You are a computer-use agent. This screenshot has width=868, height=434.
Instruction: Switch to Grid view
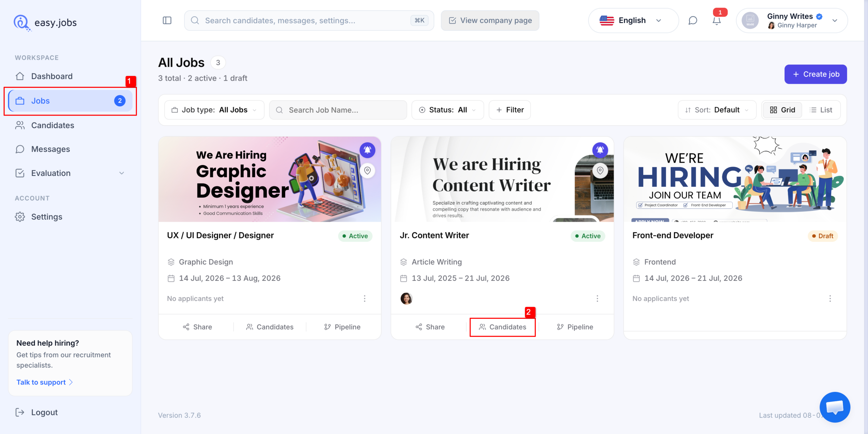pyautogui.click(x=783, y=110)
